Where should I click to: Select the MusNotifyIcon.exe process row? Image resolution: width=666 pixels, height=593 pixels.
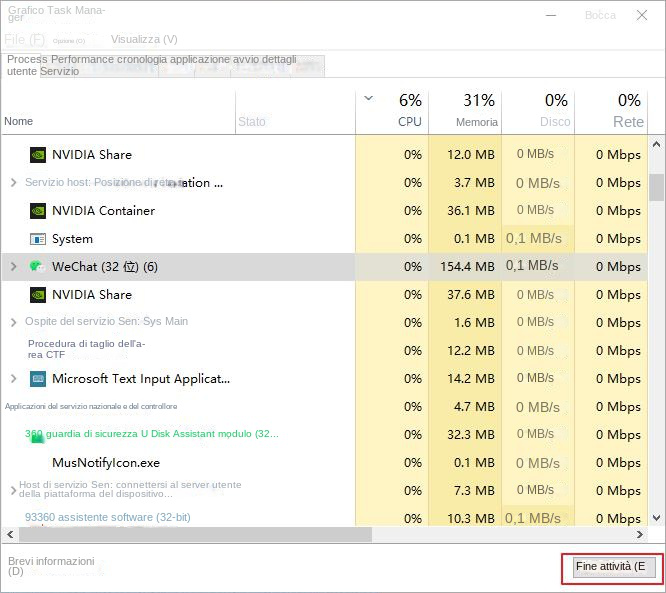coord(106,463)
